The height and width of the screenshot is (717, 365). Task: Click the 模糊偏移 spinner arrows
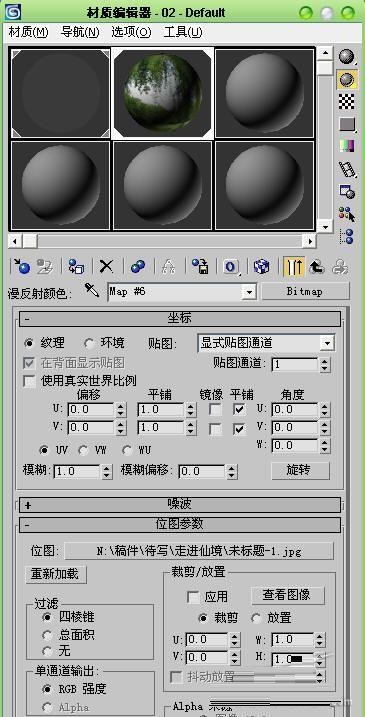coord(232,471)
